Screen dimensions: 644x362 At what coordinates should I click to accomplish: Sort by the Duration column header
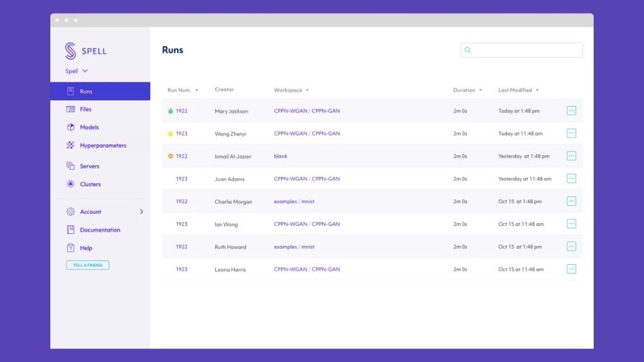pyautogui.click(x=464, y=90)
